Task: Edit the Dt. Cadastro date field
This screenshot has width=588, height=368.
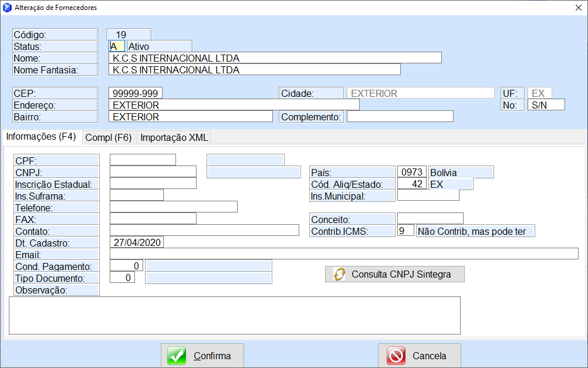Action: (136, 242)
